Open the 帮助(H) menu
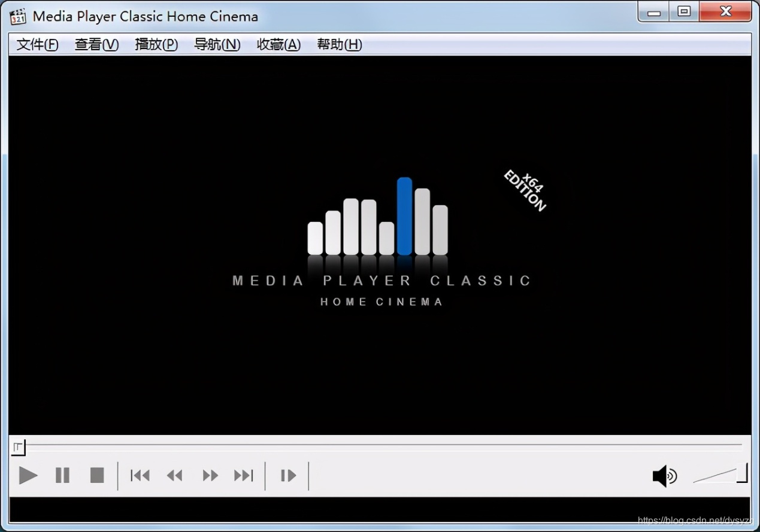This screenshot has width=760, height=532. (x=339, y=45)
